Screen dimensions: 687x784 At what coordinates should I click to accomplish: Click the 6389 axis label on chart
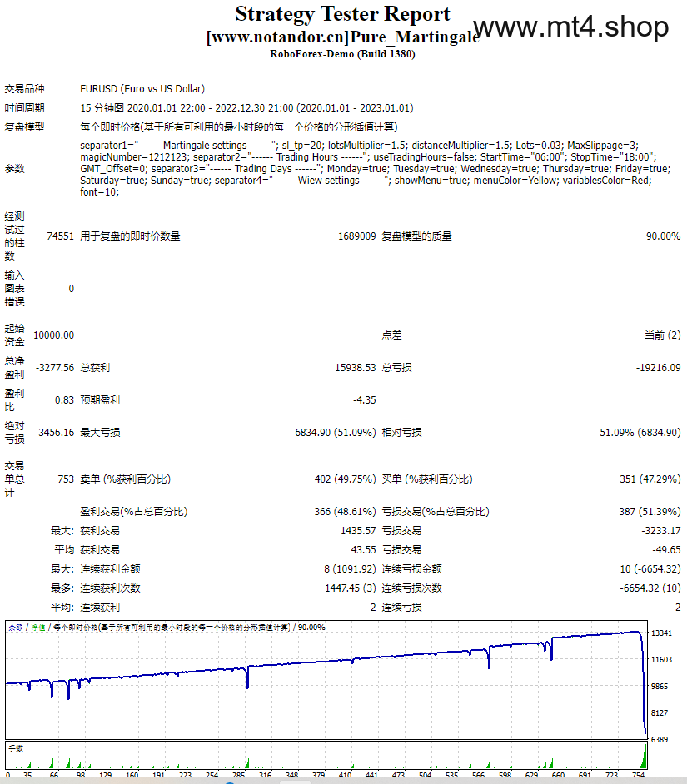pos(659,739)
